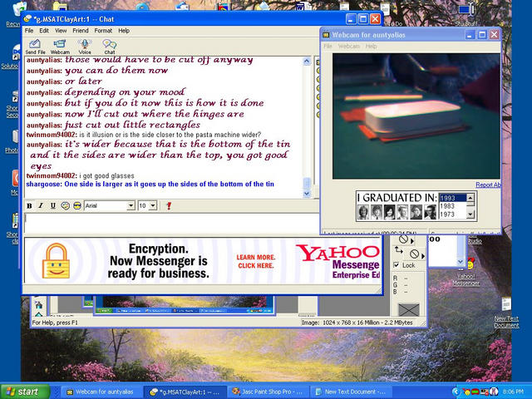
Task: Toggle the Lock checkbox in Paint Shop Pro
Action: pyautogui.click(x=397, y=265)
